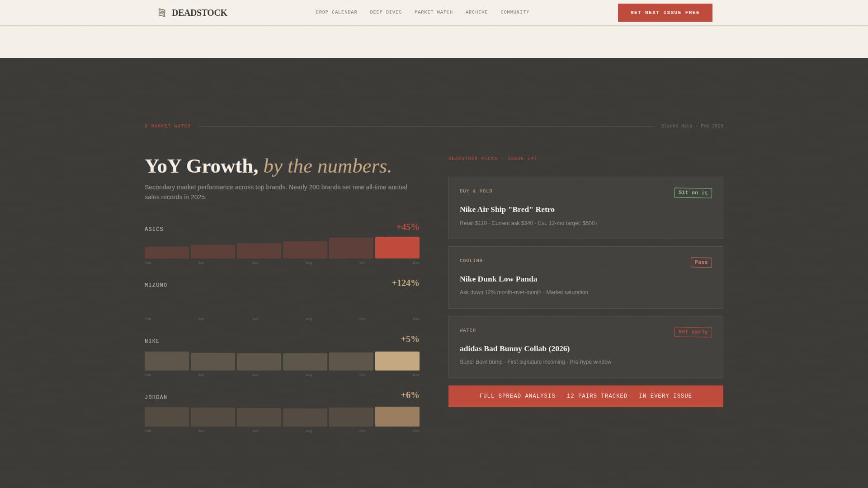Click the December bar in the JORDAN chart
This screenshot has width=868, height=488.
[x=397, y=417]
